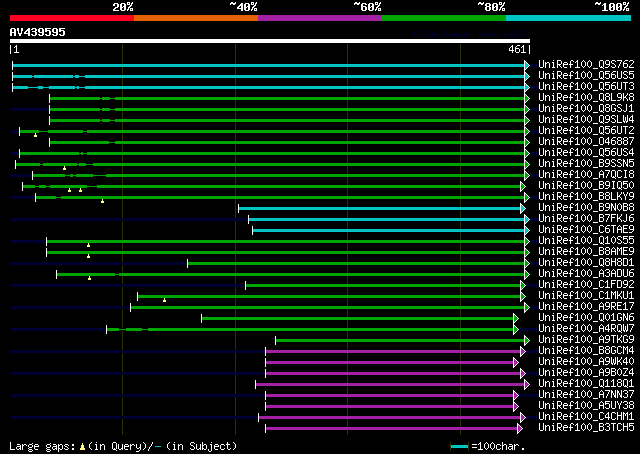Image resolution: width=640 pixels, height=454 pixels.
Task: Select the UniRef100_C6TAE9 label
Action: coord(586,230)
